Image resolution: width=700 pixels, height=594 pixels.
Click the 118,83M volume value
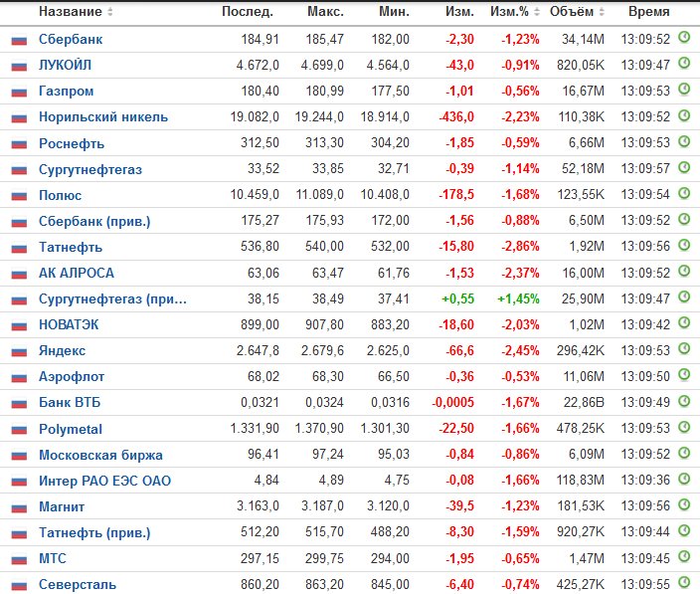click(x=581, y=481)
